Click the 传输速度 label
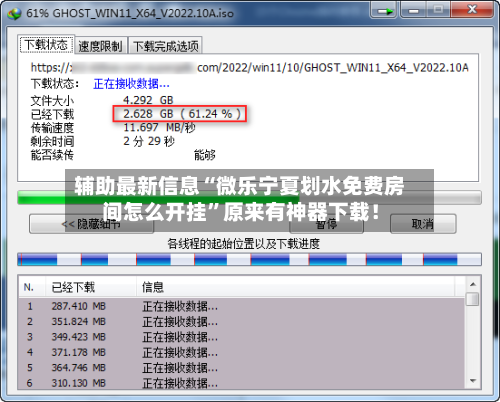This screenshot has width=500, height=402. [52, 128]
